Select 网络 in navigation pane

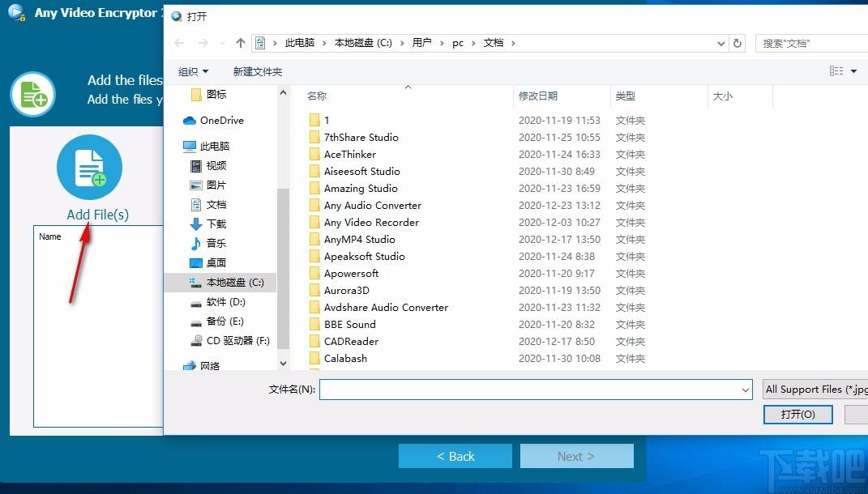202,365
